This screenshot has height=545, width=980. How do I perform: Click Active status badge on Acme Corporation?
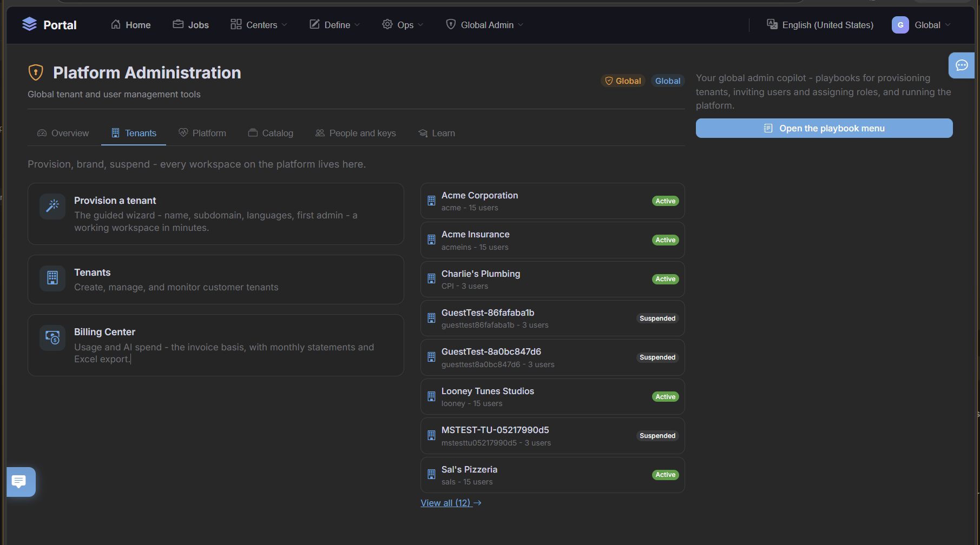[665, 201]
